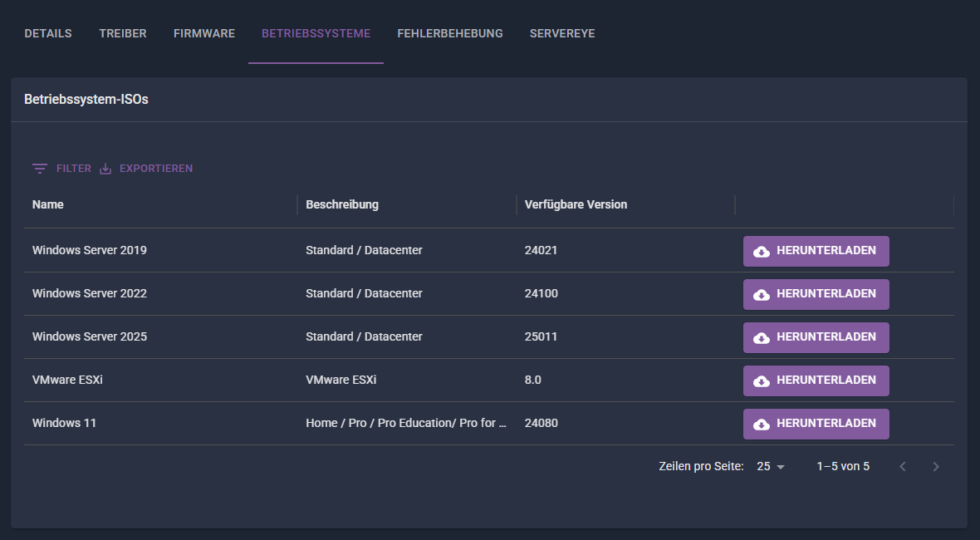Image resolution: width=980 pixels, height=540 pixels.
Task: Open the rows per page dropdown
Action: tap(771, 466)
